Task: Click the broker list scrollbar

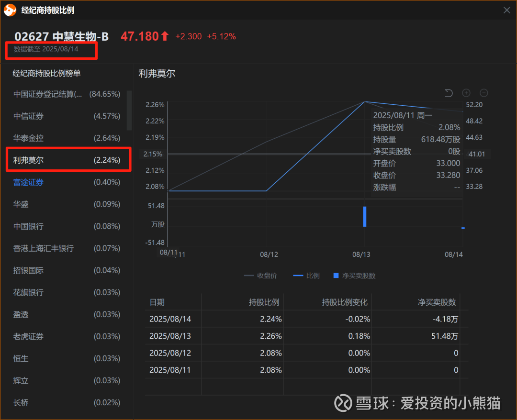Action: [129, 111]
